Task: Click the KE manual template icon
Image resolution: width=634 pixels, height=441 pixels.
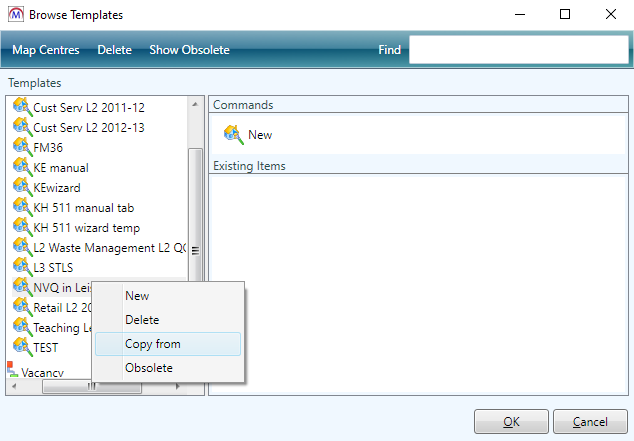Action: pyautogui.click(x=22, y=167)
